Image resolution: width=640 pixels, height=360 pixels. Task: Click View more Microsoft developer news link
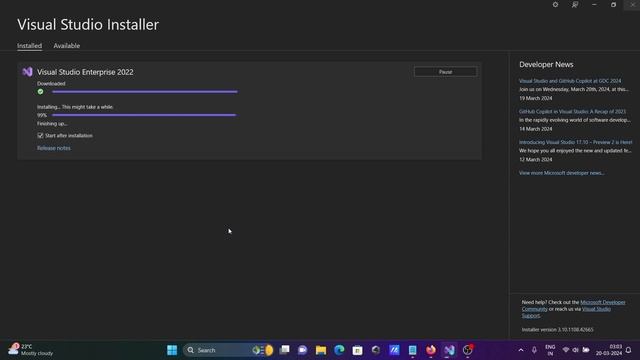point(562,173)
